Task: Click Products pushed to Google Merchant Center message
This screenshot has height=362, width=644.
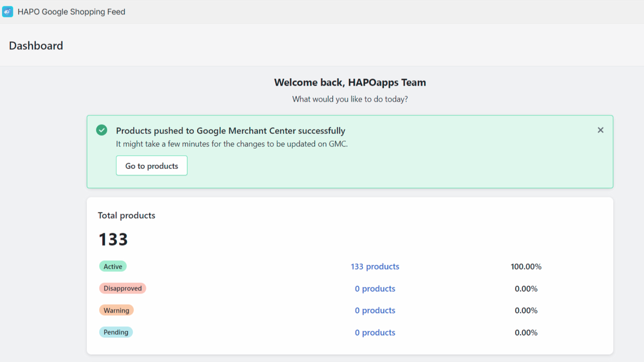Action: click(x=230, y=131)
